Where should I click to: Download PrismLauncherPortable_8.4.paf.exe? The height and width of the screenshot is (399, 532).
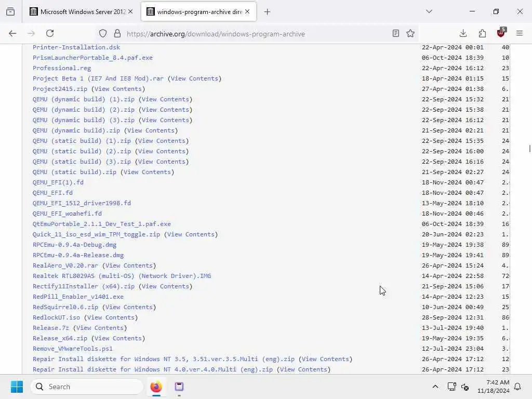[x=92, y=58]
